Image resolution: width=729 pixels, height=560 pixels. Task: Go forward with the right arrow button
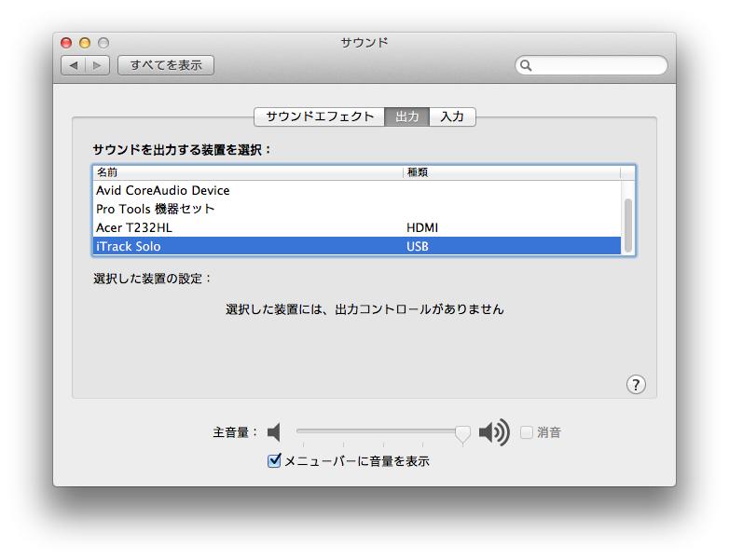pos(97,65)
